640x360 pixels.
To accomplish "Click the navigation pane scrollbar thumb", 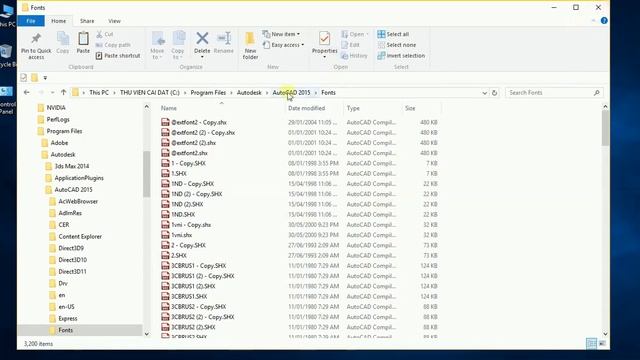I will (x=147, y=174).
